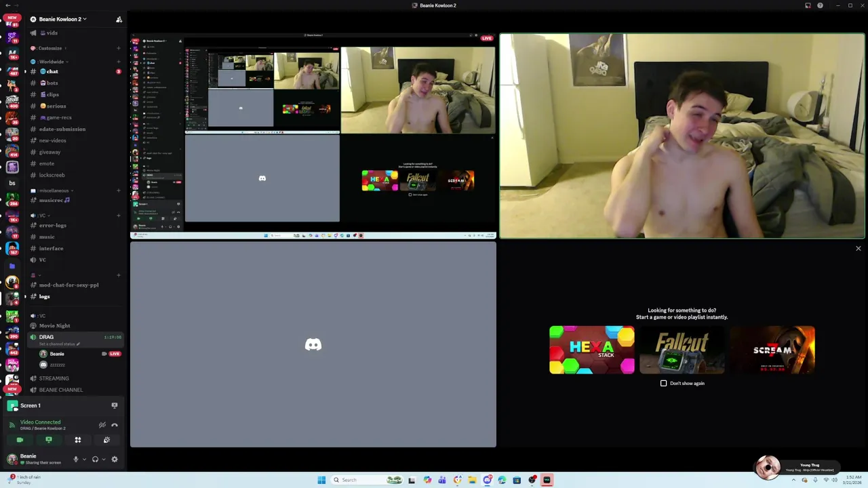Image resolution: width=868 pixels, height=488 pixels.
Task: Dismiss the activity suggestions with X
Action: pyautogui.click(x=858, y=249)
